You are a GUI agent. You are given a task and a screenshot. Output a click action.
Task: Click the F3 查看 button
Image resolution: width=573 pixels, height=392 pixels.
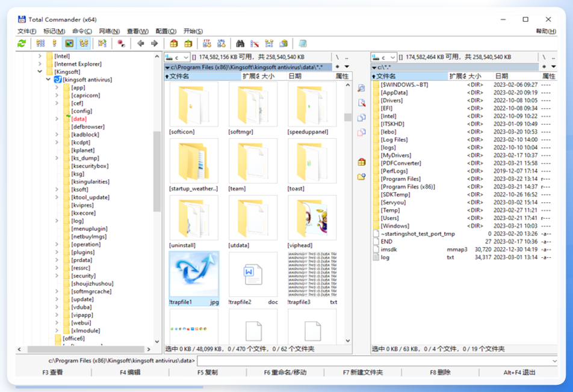point(52,372)
